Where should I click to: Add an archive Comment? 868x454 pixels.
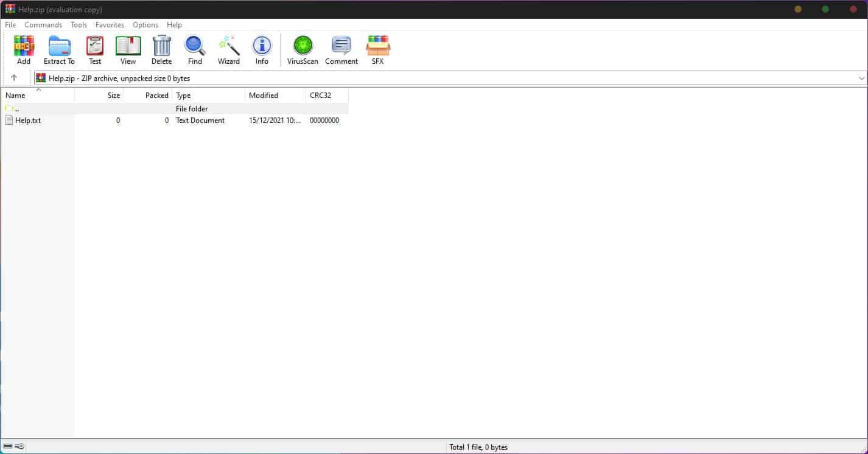[341, 46]
